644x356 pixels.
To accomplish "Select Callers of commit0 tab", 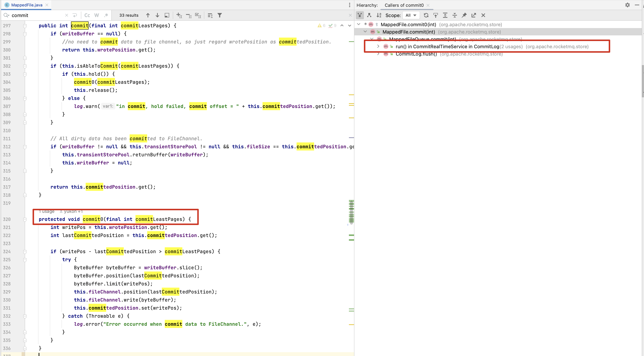I will click(404, 5).
